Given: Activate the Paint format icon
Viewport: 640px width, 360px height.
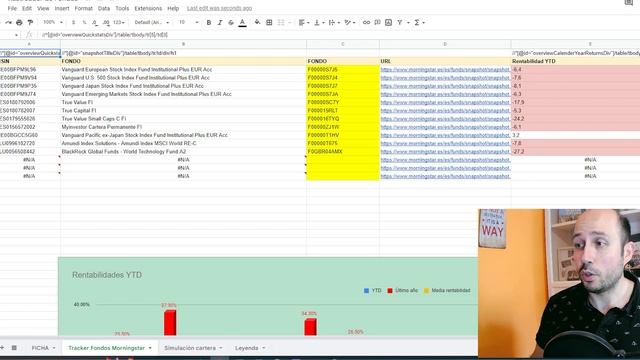Looking at the screenshot, I should click(x=30, y=22).
